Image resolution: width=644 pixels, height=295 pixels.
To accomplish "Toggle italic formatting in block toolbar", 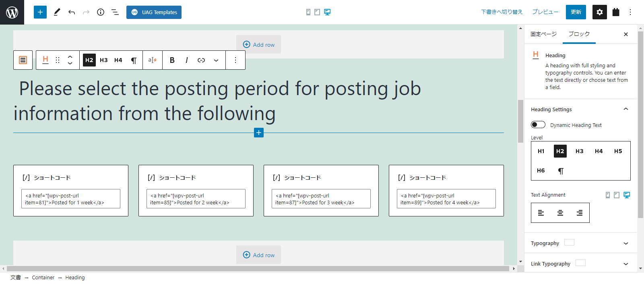I will pyautogui.click(x=187, y=60).
